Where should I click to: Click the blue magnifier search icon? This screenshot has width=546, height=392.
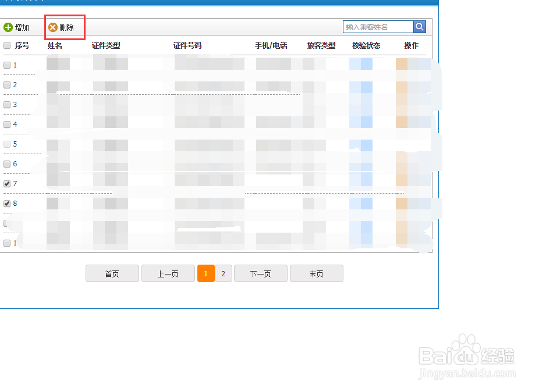click(420, 26)
